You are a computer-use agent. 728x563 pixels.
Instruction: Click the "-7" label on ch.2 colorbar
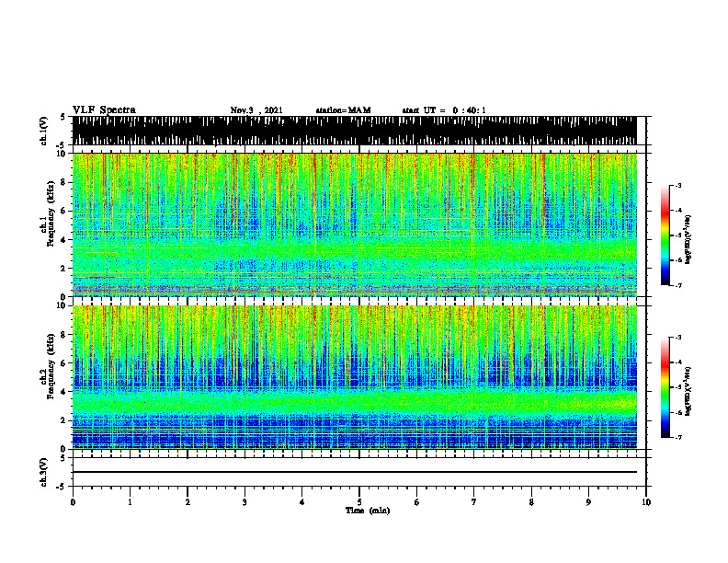point(677,438)
